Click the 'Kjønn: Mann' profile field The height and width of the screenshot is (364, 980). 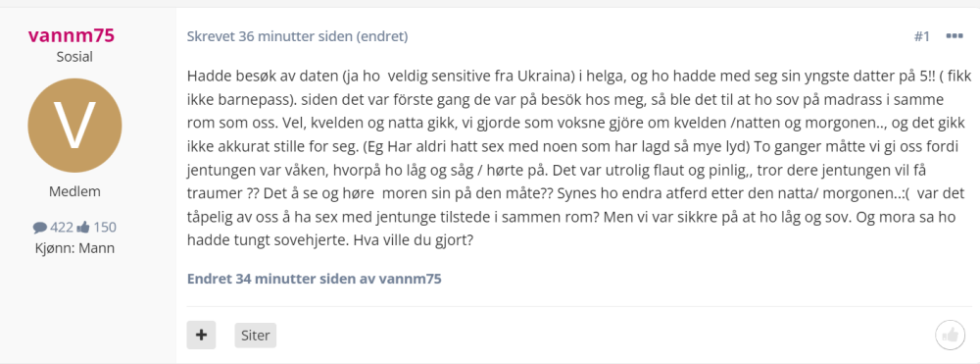tap(74, 247)
